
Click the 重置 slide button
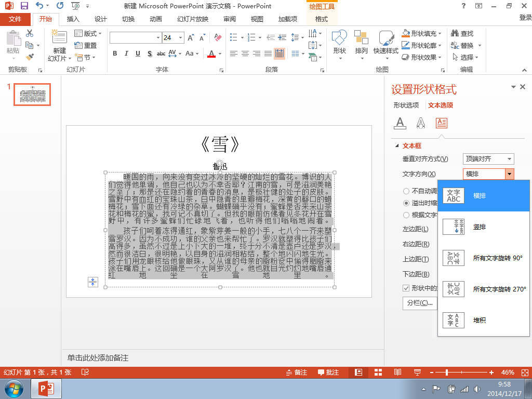click(86, 45)
